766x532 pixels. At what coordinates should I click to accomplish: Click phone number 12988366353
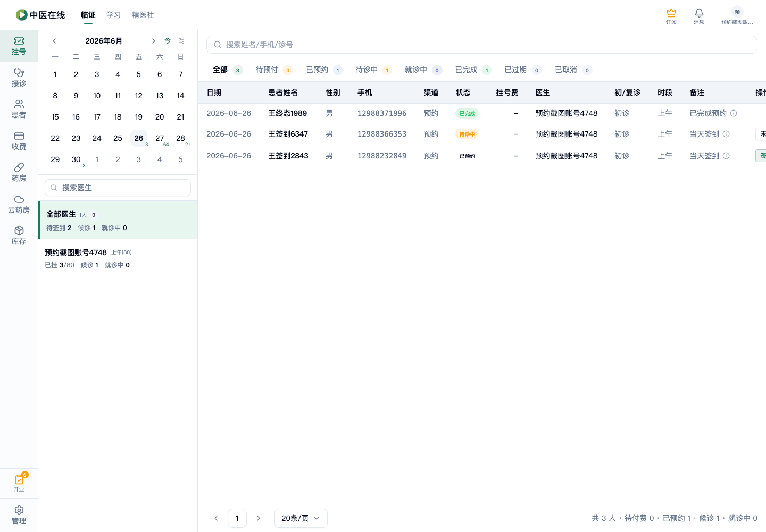382,134
